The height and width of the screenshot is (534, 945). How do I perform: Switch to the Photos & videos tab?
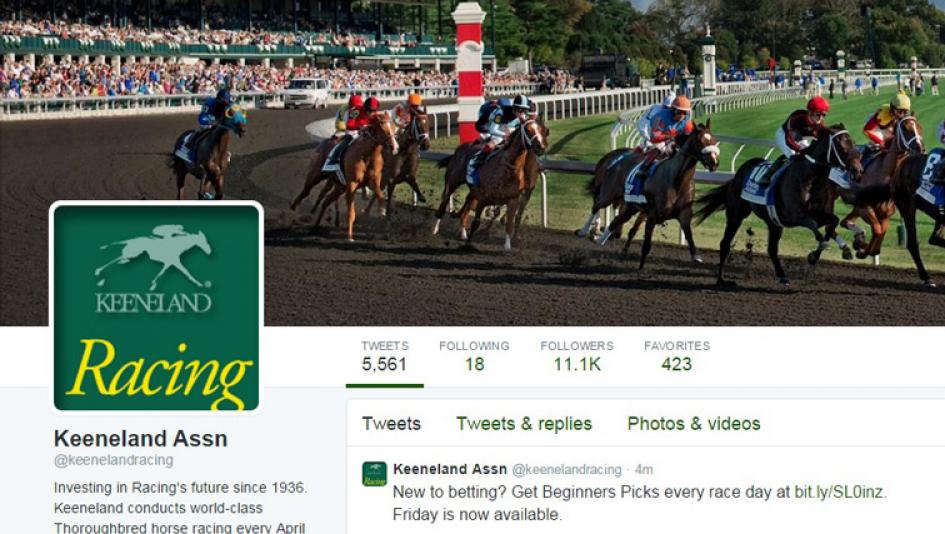click(694, 424)
